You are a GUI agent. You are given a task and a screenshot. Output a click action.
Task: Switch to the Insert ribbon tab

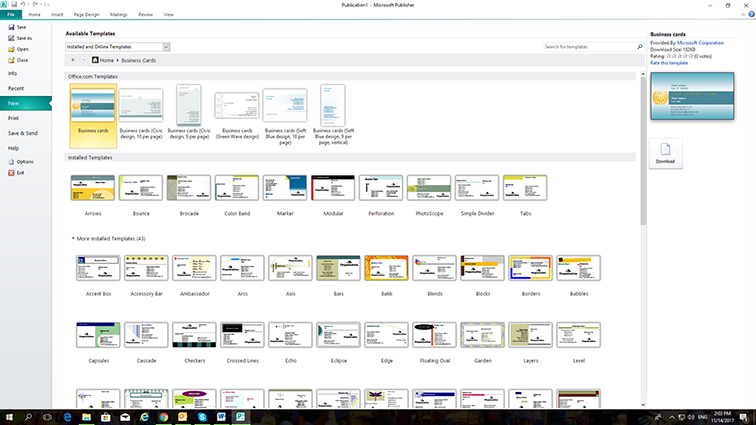[57, 14]
